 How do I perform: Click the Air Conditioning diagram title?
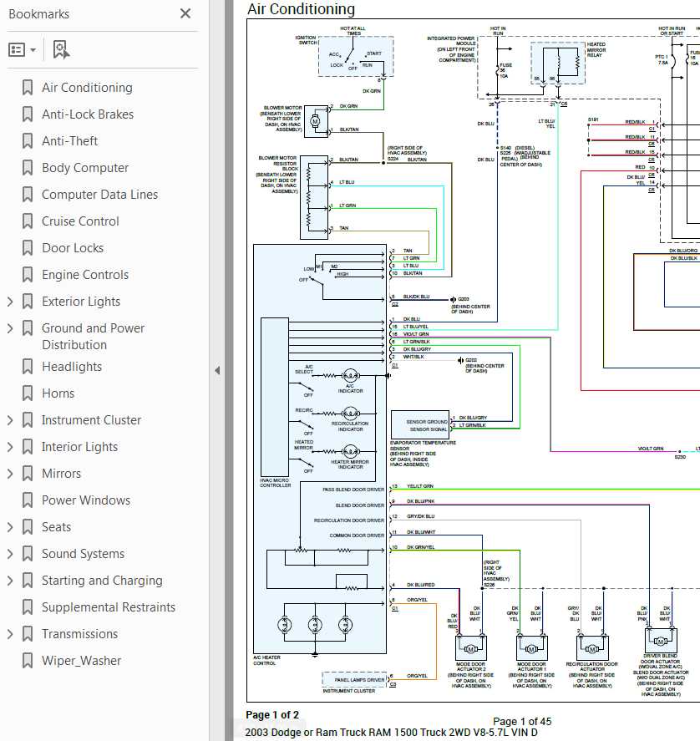pos(301,9)
